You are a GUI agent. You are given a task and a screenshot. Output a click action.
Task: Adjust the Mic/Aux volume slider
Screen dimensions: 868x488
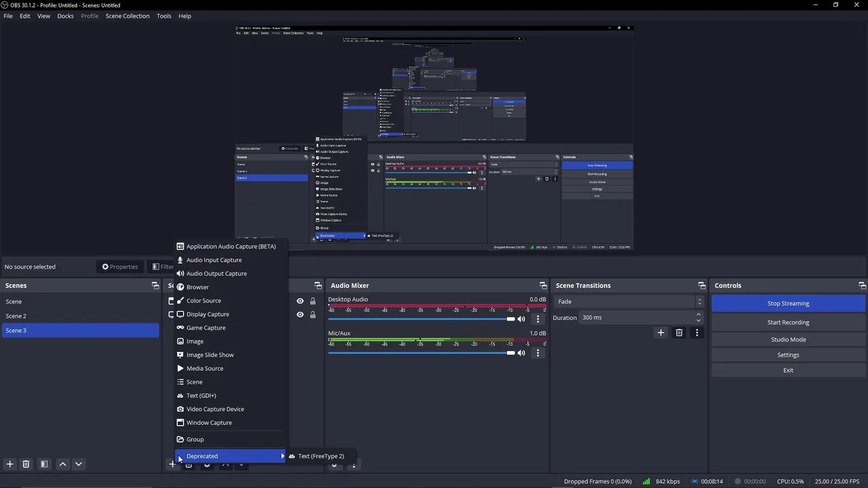point(421,353)
